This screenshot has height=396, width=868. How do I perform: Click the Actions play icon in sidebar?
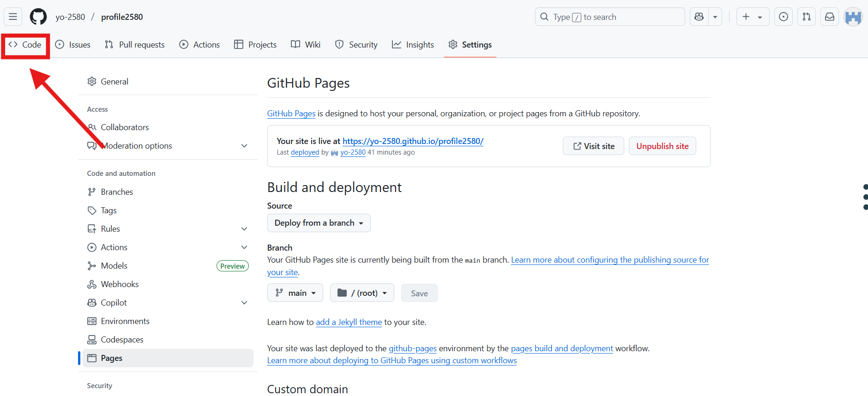(x=92, y=247)
